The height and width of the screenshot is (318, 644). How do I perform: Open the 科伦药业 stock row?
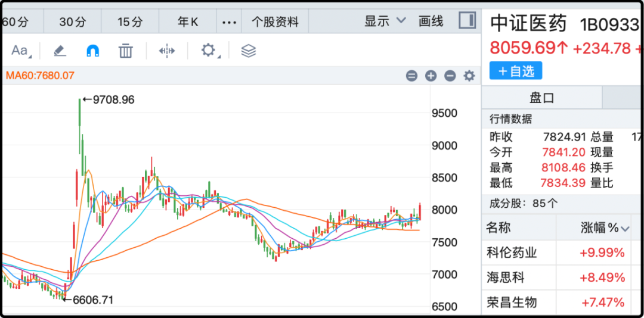point(512,252)
